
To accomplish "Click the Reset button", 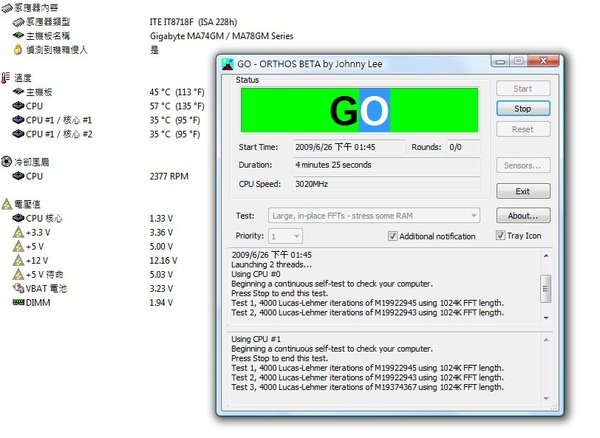I will click(x=523, y=129).
